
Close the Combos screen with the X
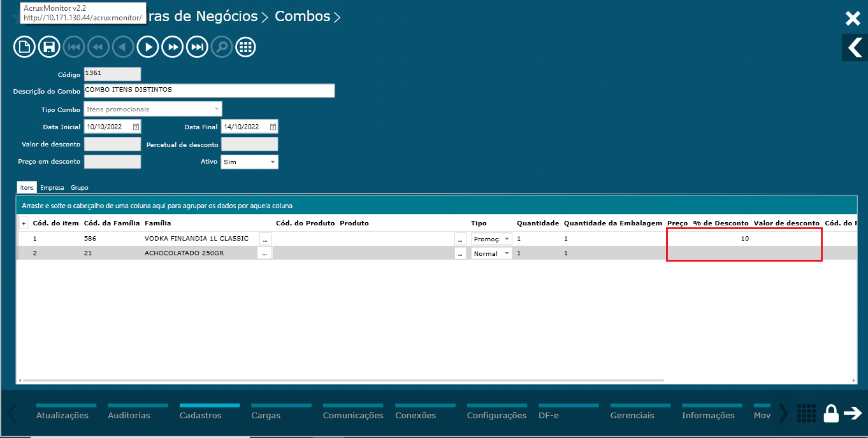pyautogui.click(x=853, y=18)
